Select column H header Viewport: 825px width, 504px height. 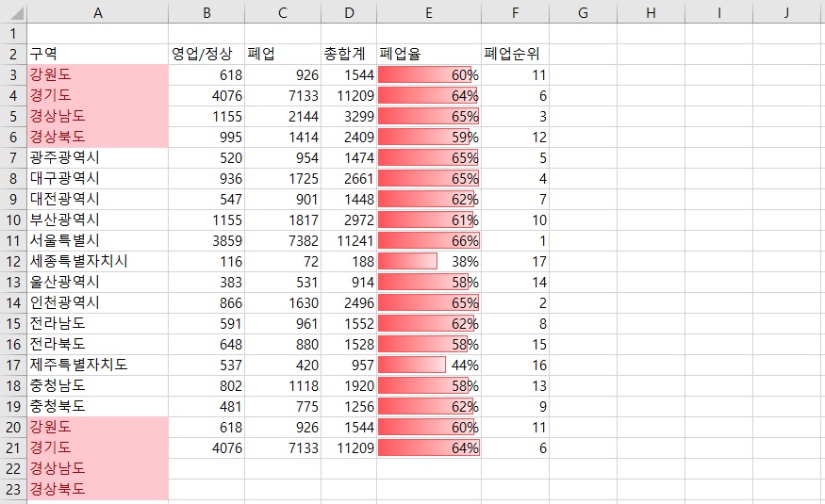pos(651,12)
